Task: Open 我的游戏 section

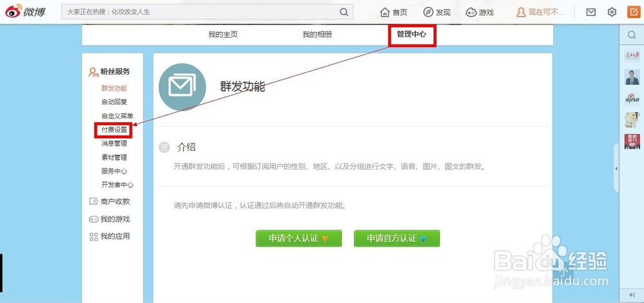Action: 115,219
